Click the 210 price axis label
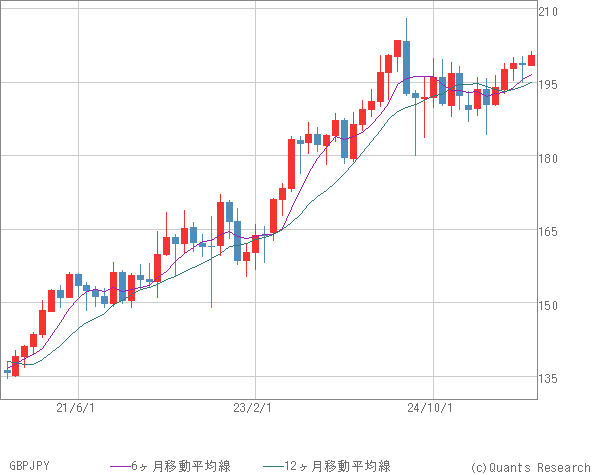This screenshot has width=600, height=475. [548, 12]
